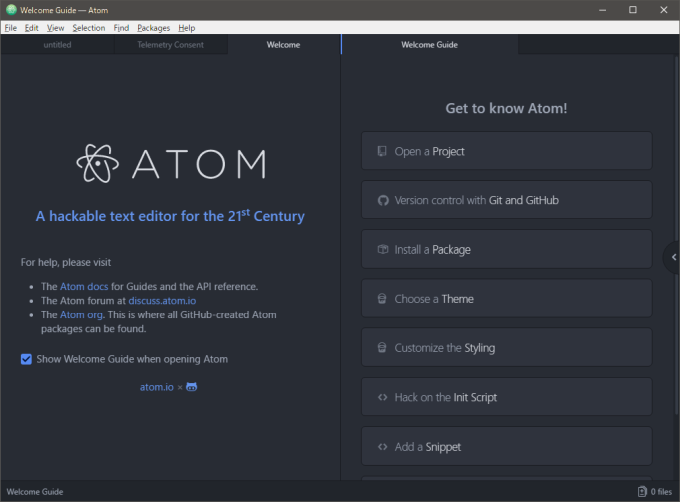Click the paint bucket icon beside Customize the Styling
The height and width of the screenshot is (502, 680).
(382, 348)
